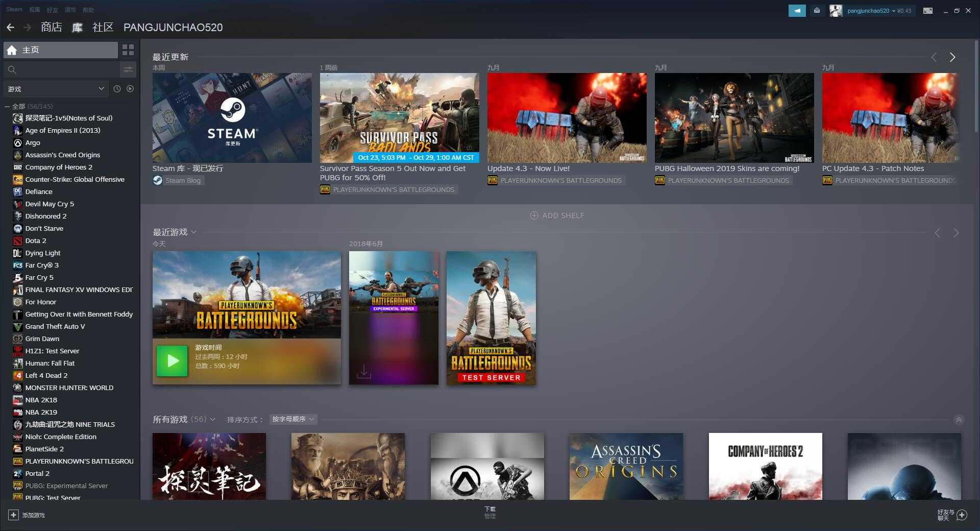Go to the 社区 tab
Viewport: 980px width, 531px height.
click(x=103, y=28)
